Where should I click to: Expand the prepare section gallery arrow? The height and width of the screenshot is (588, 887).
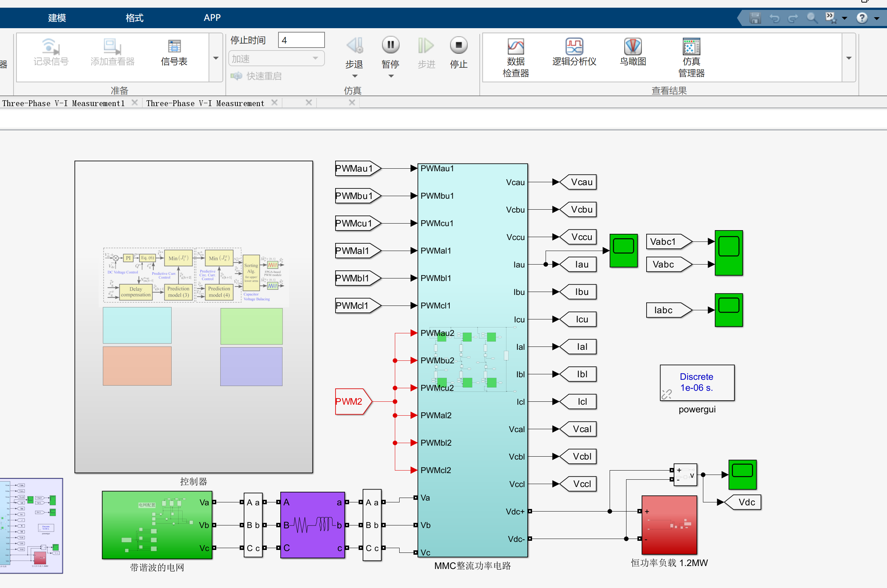pyautogui.click(x=216, y=58)
